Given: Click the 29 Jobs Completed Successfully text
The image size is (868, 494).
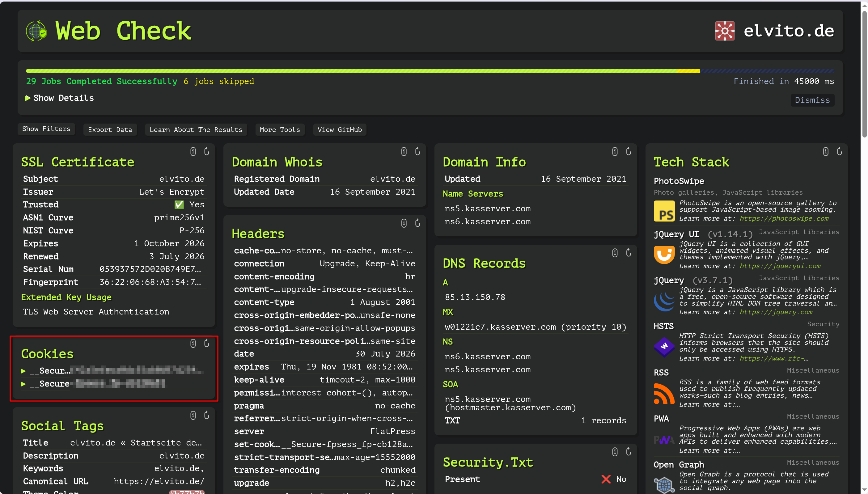Looking at the screenshot, I should click(101, 82).
